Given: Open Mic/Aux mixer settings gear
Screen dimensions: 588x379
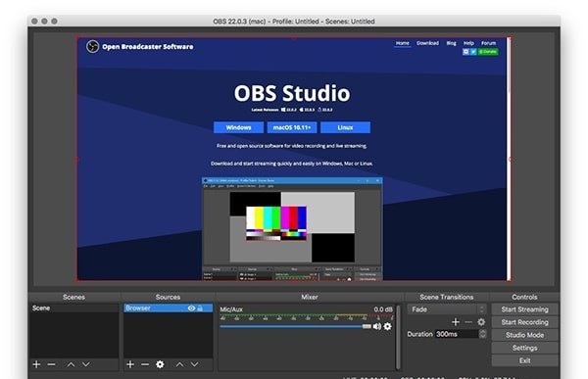Looking at the screenshot, I should (x=388, y=326).
